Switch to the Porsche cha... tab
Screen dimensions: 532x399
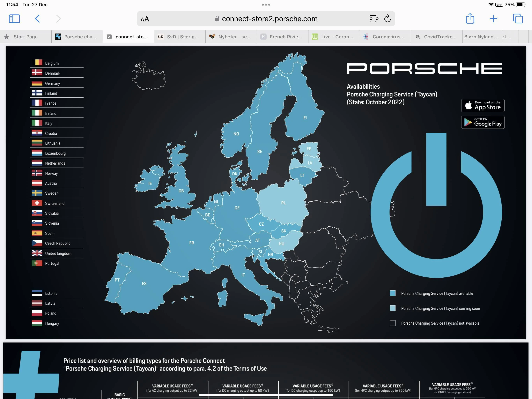pos(77,37)
